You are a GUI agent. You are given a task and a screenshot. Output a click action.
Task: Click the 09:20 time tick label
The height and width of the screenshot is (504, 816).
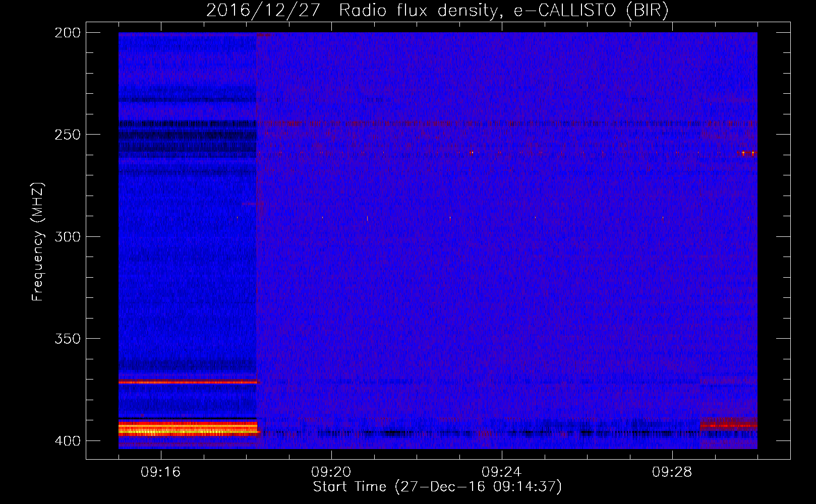pyautogui.click(x=331, y=472)
